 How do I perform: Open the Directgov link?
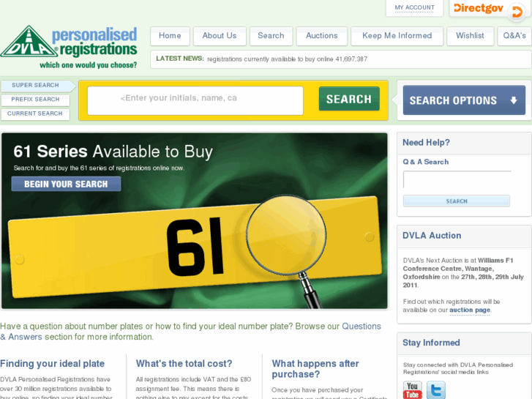pos(479,8)
